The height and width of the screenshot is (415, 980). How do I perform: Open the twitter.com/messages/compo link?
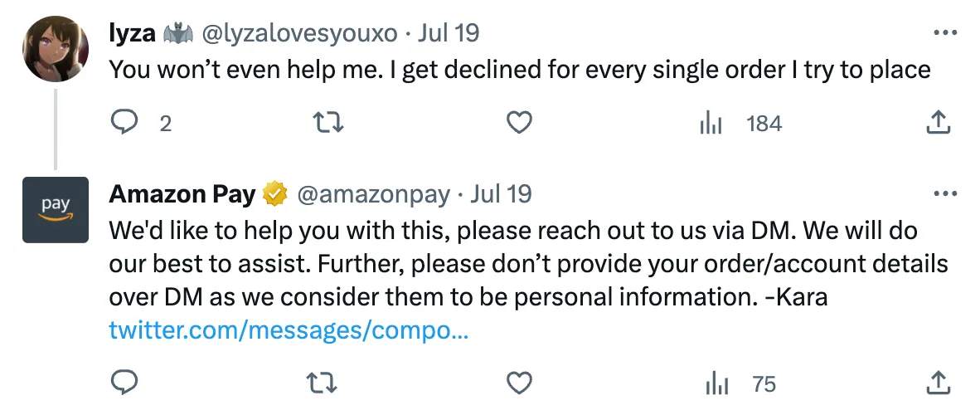289,332
